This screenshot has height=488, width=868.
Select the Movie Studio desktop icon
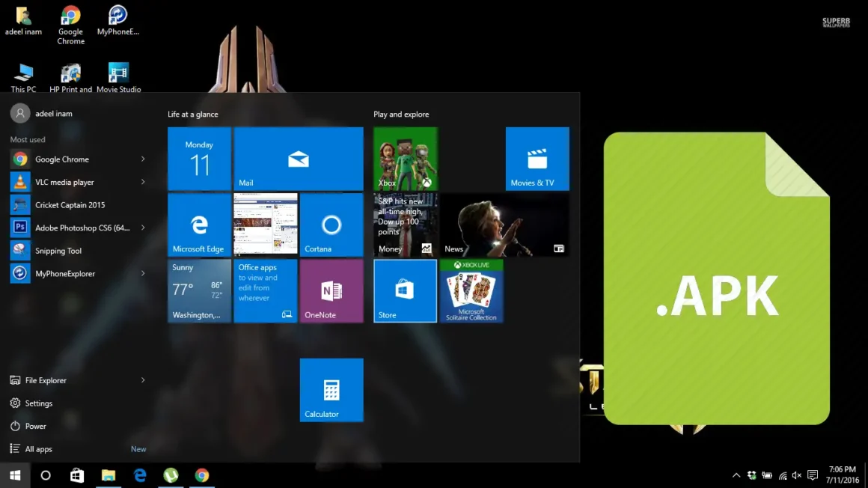click(118, 78)
